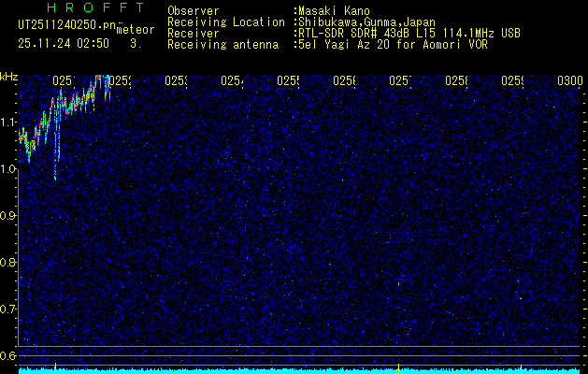Click the 0259 time axis label

(x=512, y=80)
